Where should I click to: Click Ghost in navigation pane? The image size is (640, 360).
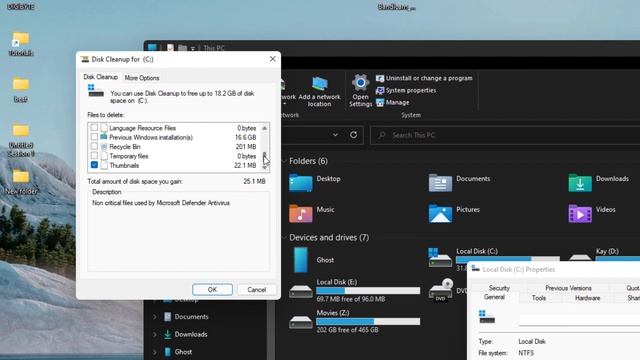[x=183, y=352]
